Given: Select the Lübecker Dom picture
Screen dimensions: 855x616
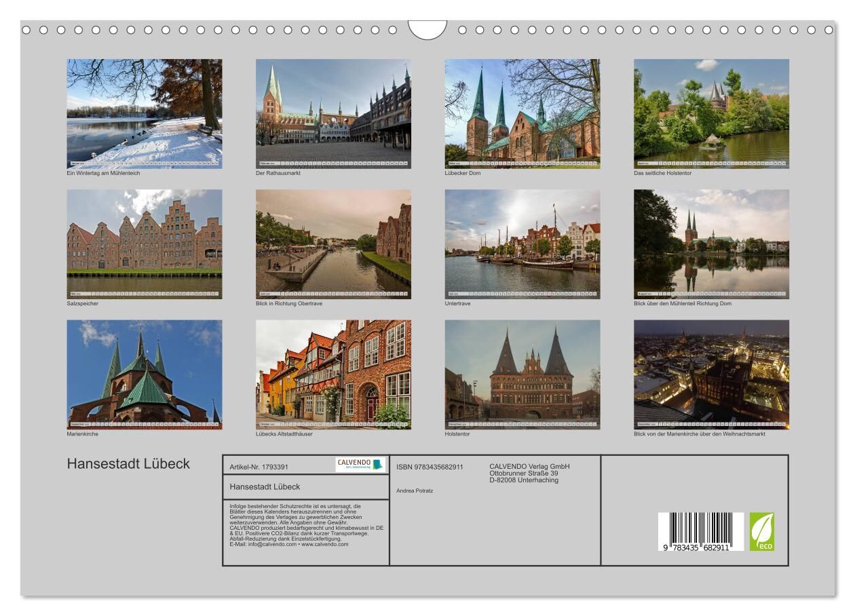Looking at the screenshot, I should [522, 113].
